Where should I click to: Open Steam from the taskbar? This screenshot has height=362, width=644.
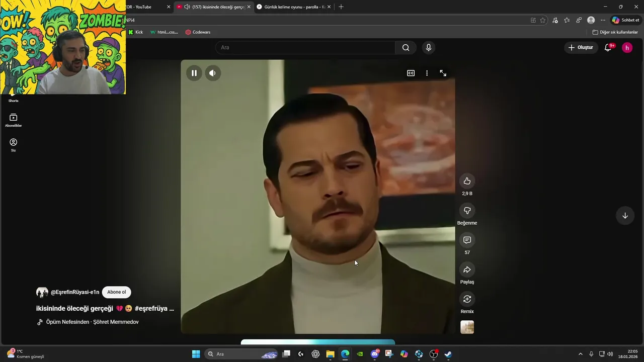448,354
